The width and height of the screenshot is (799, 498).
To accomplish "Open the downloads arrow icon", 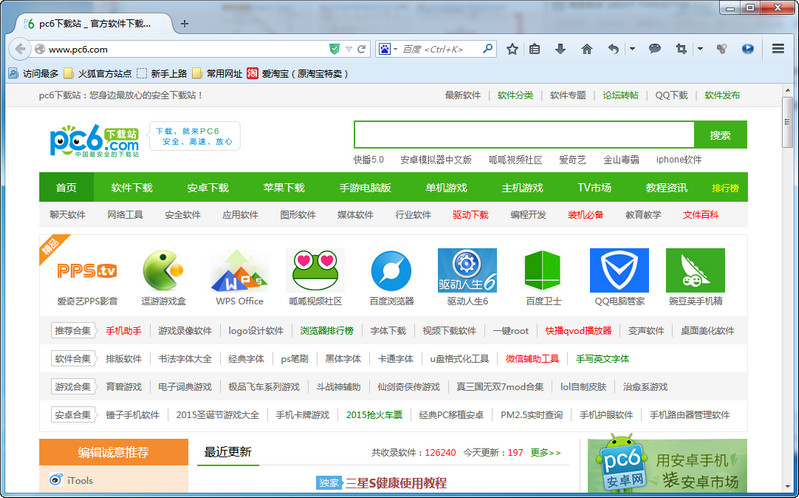I will tap(560, 48).
